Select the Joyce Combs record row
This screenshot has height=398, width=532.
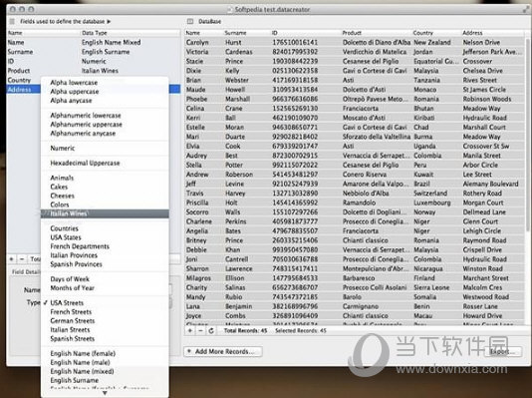pyautogui.click(x=355, y=316)
